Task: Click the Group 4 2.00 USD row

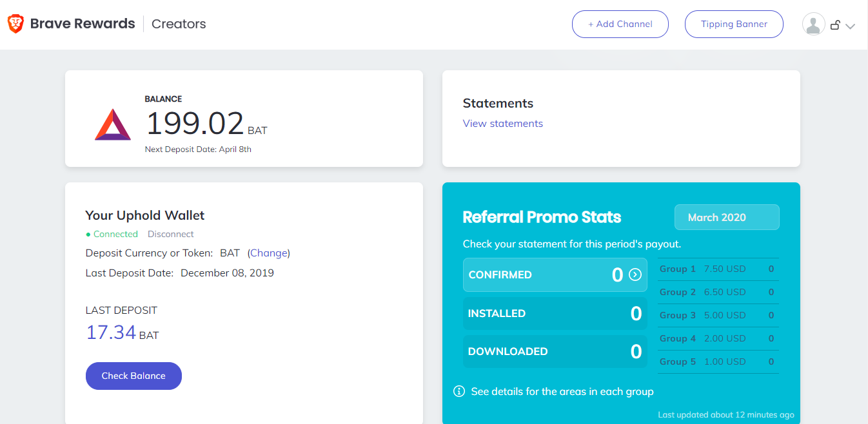Action: point(718,338)
